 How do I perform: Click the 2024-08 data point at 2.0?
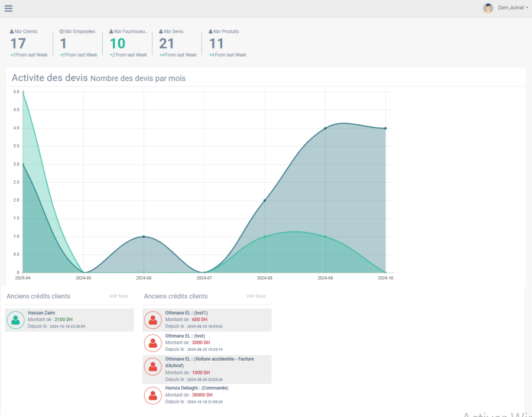[x=264, y=201]
